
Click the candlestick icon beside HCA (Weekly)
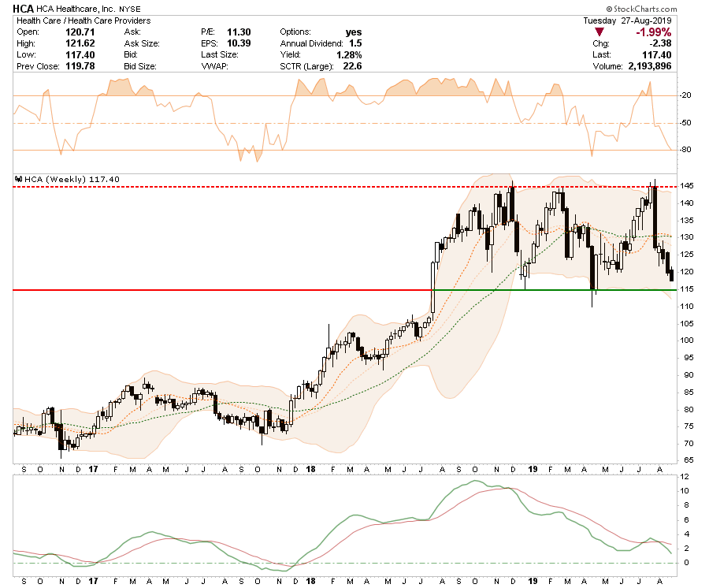(19, 179)
